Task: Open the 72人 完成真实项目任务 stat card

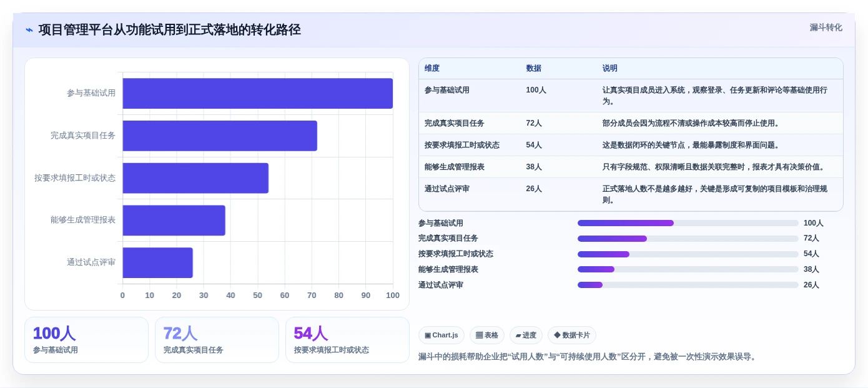Action: click(x=217, y=340)
